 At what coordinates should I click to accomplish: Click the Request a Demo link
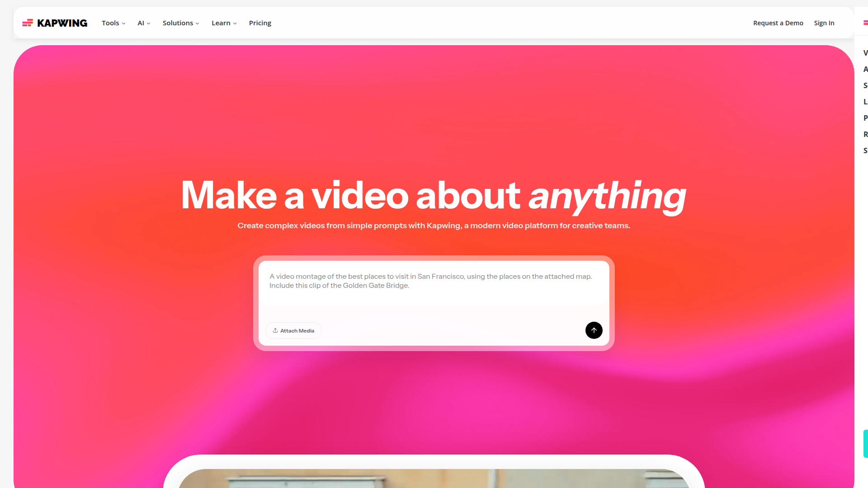pyautogui.click(x=778, y=23)
